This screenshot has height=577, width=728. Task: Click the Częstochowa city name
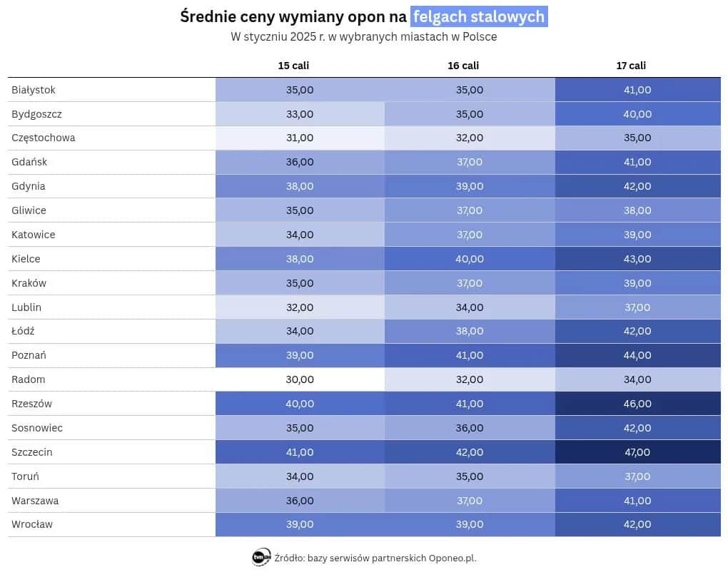click(44, 138)
